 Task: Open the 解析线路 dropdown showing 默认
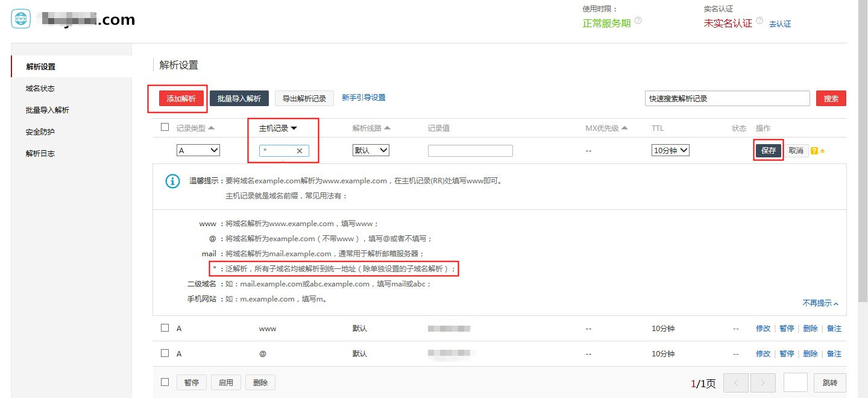pos(370,150)
